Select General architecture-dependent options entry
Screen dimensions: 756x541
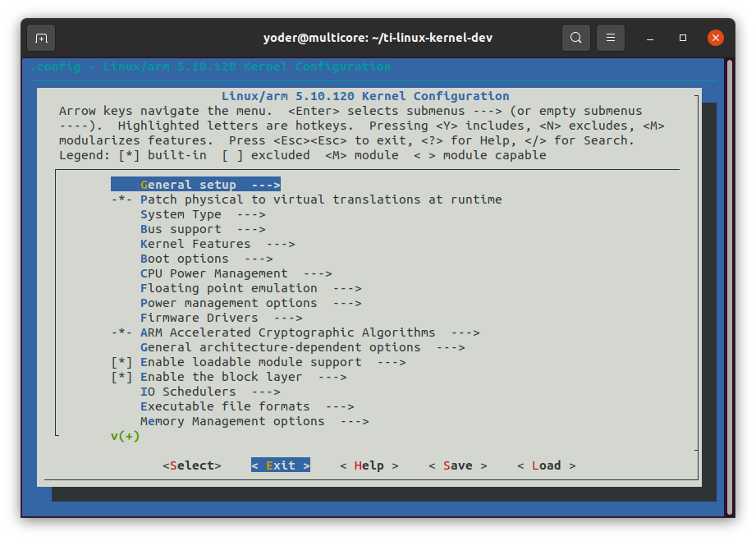pos(303,347)
